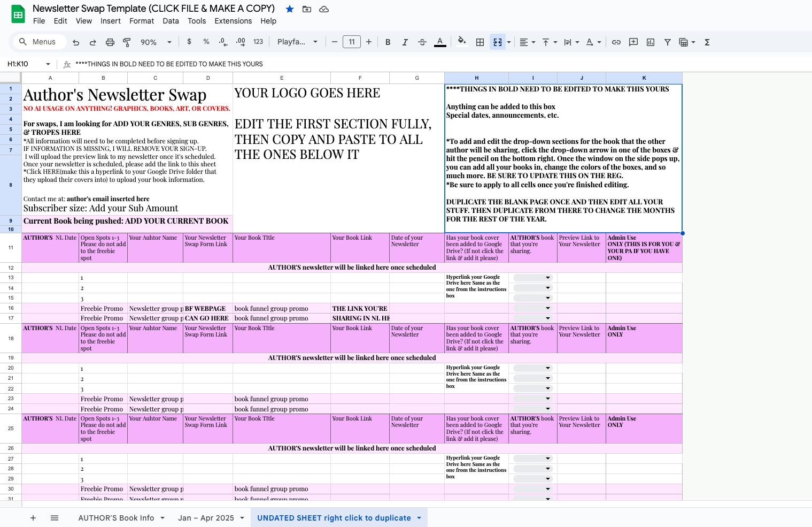
Task: Click the font size field
Action: pyautogui.click(x=352, y=42)
